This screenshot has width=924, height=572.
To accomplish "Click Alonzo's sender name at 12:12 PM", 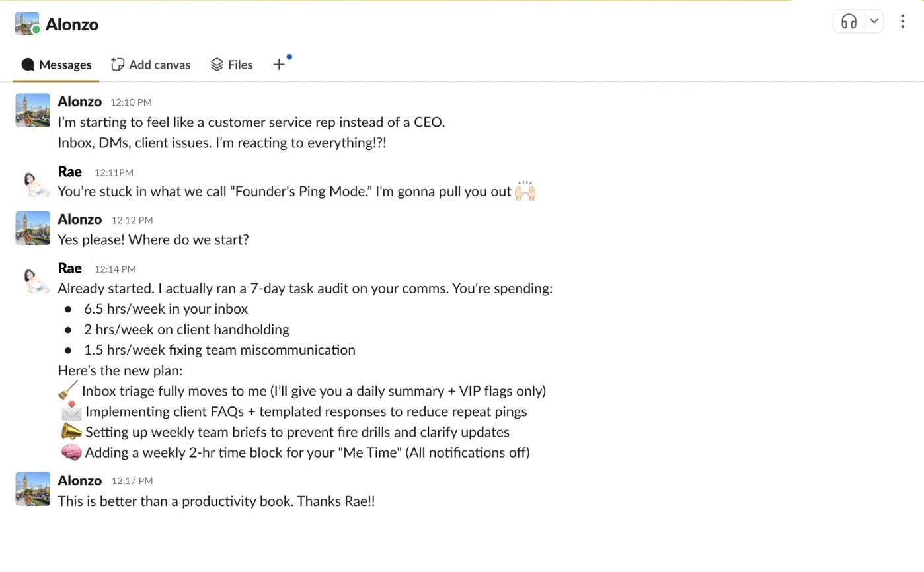I will 79,219.
